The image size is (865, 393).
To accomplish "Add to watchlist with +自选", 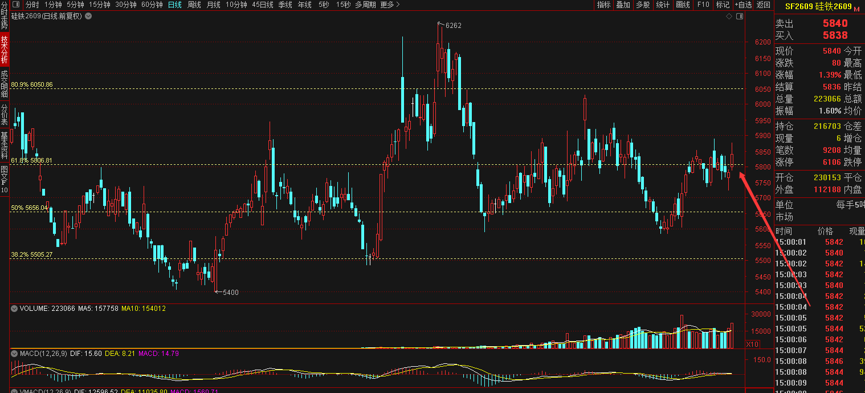I will click(x=743, y=4).
